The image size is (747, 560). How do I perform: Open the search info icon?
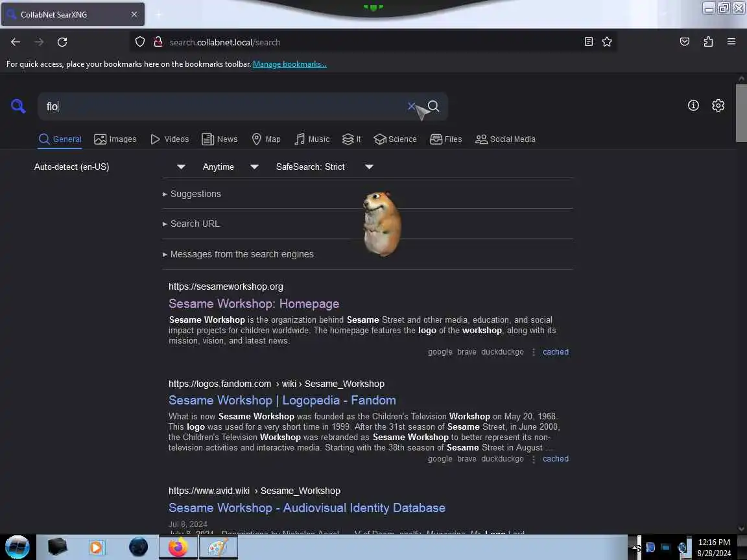[x=693, y=106]
